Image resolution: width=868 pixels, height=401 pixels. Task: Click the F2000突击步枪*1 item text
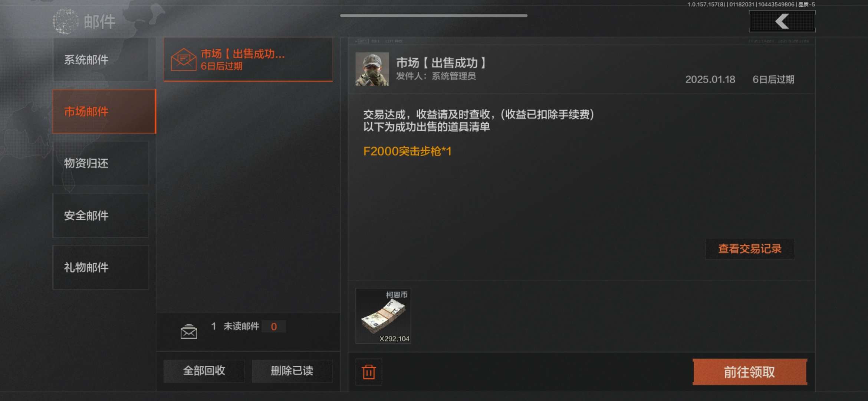point(407,151)
